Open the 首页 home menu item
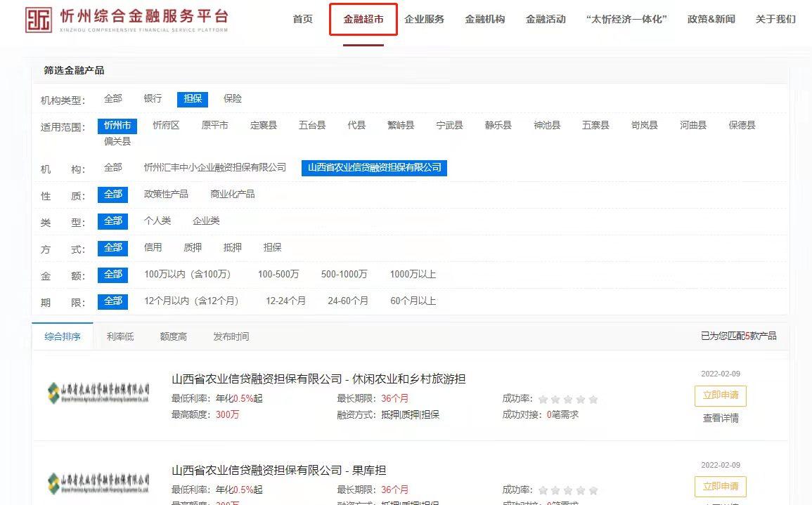 pyautogui.click(x=302, y=19)
